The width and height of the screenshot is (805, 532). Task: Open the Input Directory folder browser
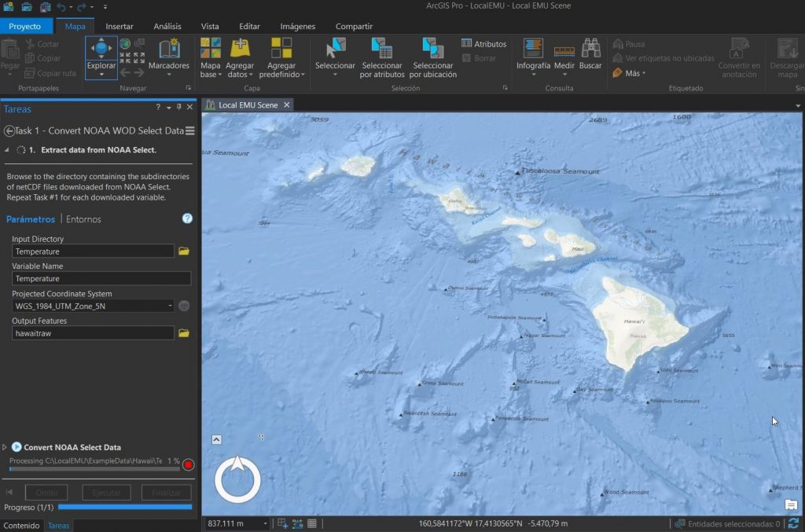[x=183, y=251]
